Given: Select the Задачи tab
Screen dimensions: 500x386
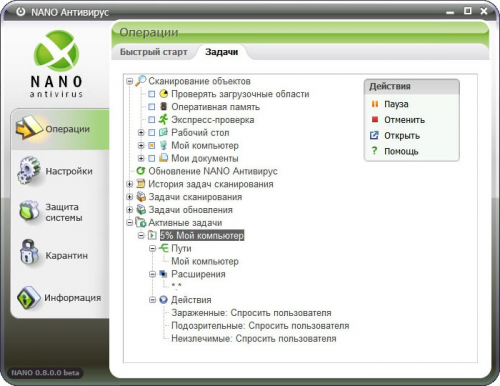Looking at the screenshot, I should (222, 52).
